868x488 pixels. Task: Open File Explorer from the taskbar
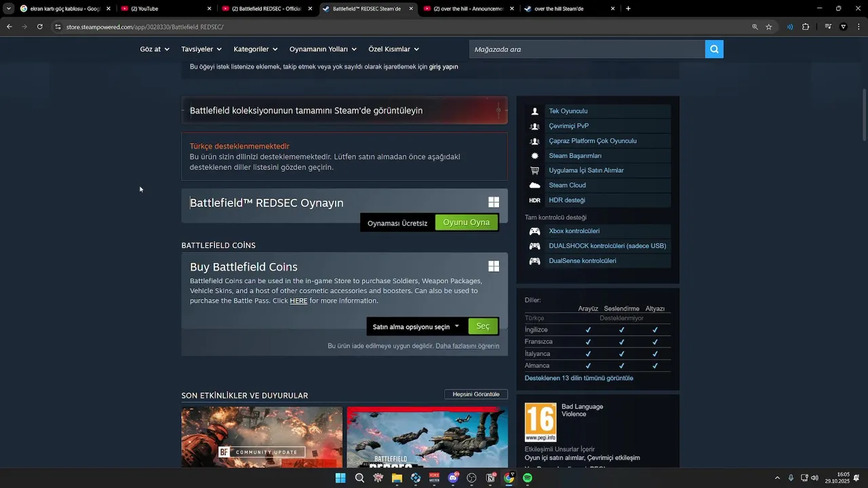(x=397, y=478)
